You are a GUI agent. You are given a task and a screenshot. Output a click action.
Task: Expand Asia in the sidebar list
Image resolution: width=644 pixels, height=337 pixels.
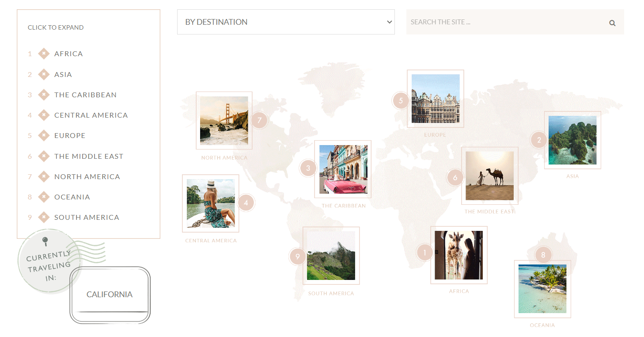tap(63, 74)
